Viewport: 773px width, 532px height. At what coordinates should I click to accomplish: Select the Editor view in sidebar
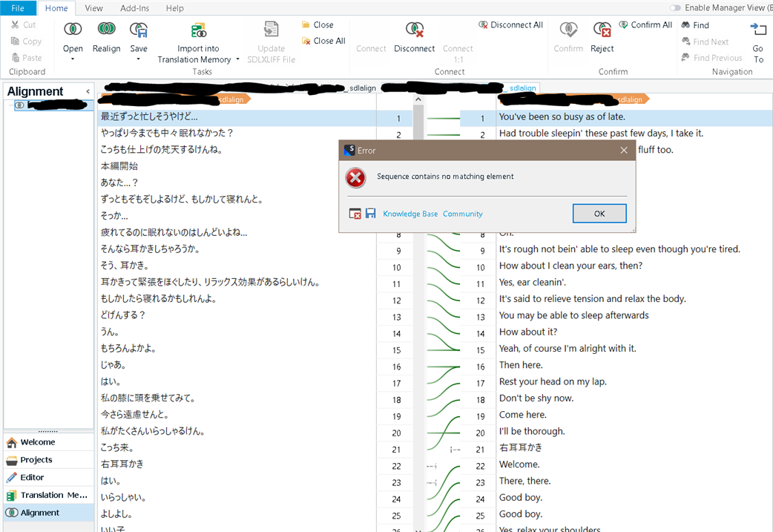tap(32, 477)
